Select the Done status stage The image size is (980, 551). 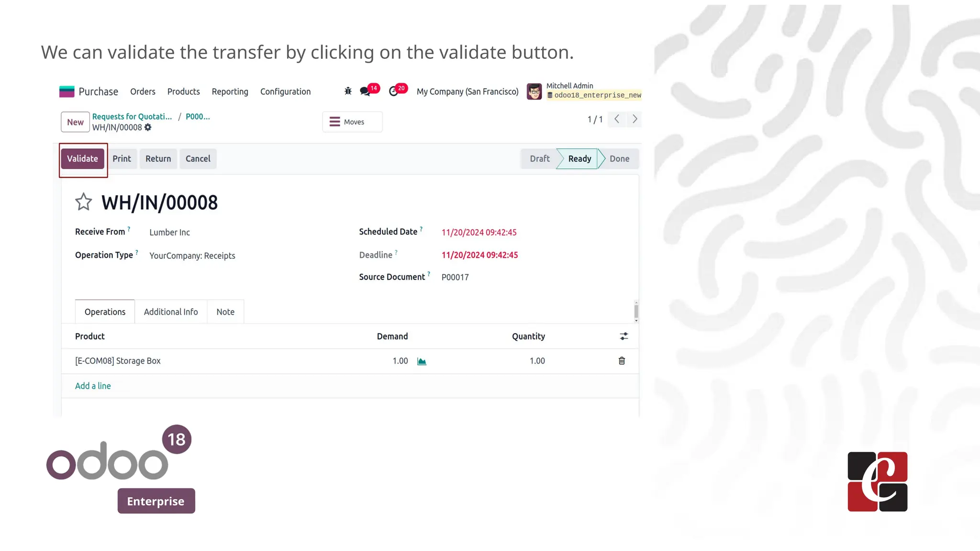coord(619,159)
